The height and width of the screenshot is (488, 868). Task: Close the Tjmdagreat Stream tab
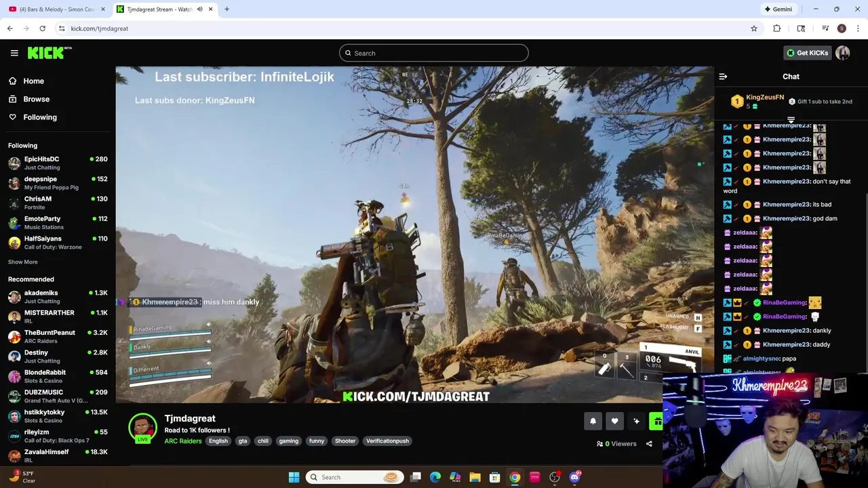(211, 9)
